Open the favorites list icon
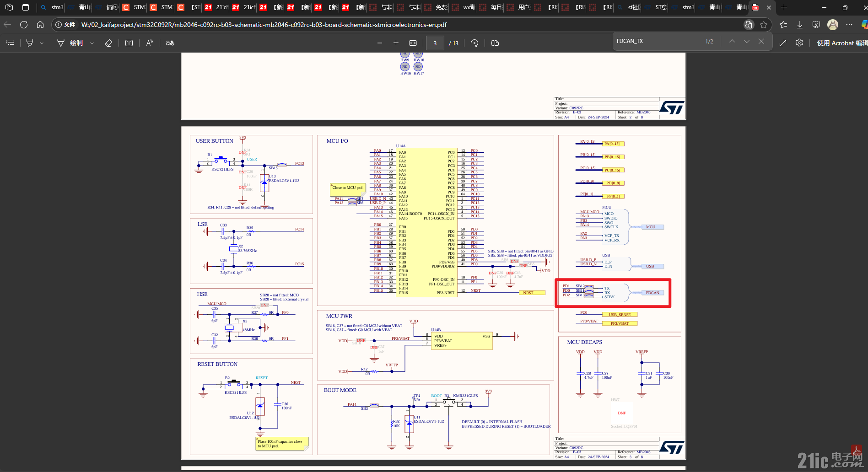This screenshot has height=472, width=868. [x=783, y=25]
